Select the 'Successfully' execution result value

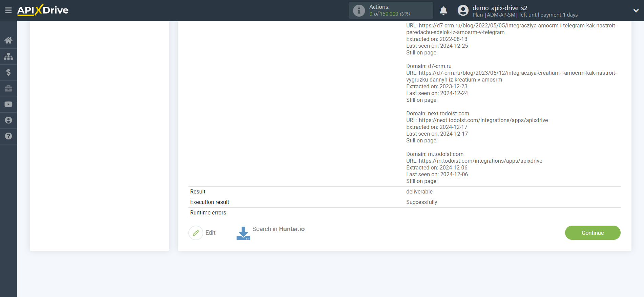click(x=422, y=202)
